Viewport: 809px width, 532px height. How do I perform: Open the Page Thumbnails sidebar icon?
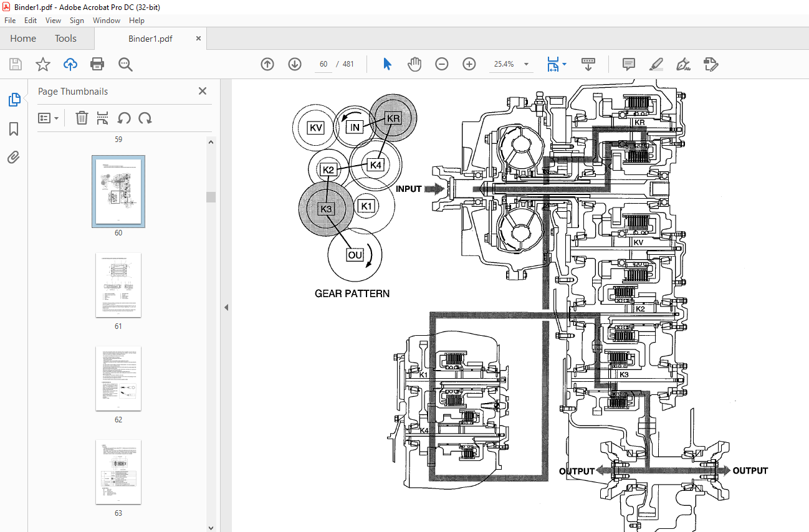tap(14, 100)
